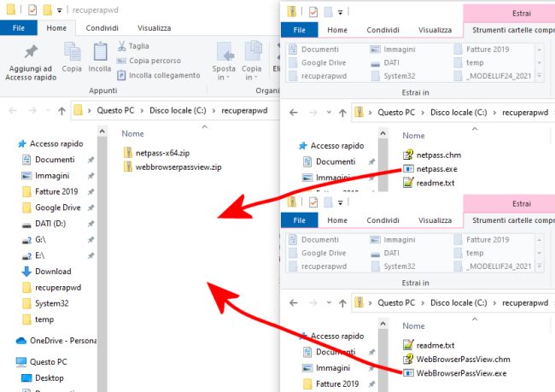Click the Taglia scissors icon
This screenshot has height=392, width=555.
click(122, 46)
